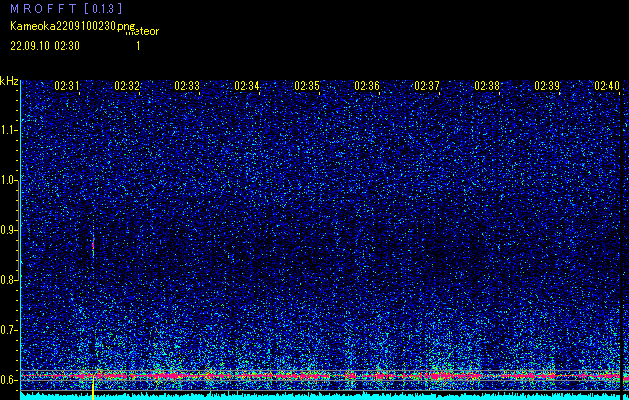The image size is (629, 400).
Task: Click the 02:38 time axis label
Action: pos(487,86)
